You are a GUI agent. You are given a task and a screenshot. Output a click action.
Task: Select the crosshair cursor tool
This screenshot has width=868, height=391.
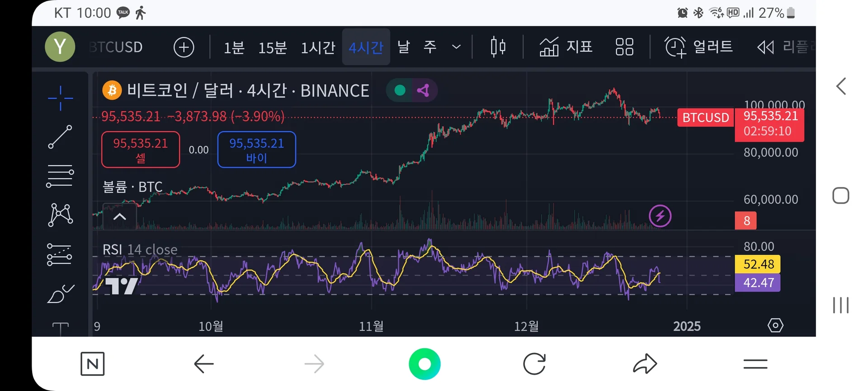pos(60,98)
